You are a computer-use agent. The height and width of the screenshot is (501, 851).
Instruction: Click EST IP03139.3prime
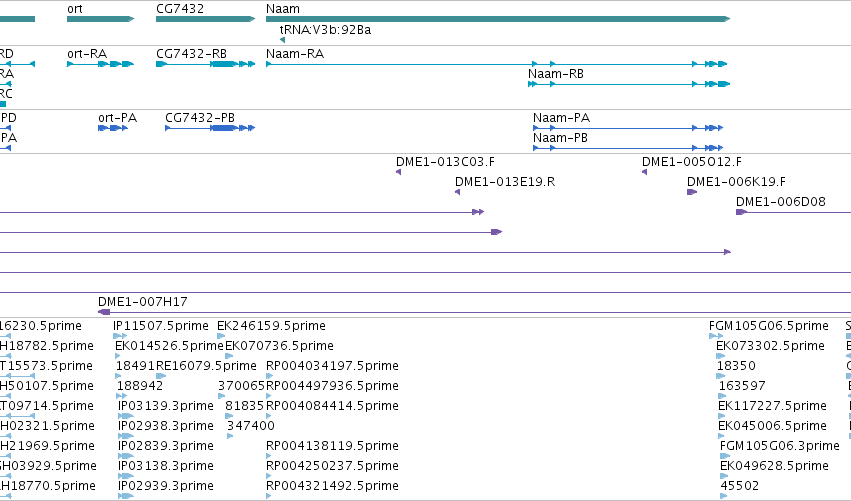166,406
